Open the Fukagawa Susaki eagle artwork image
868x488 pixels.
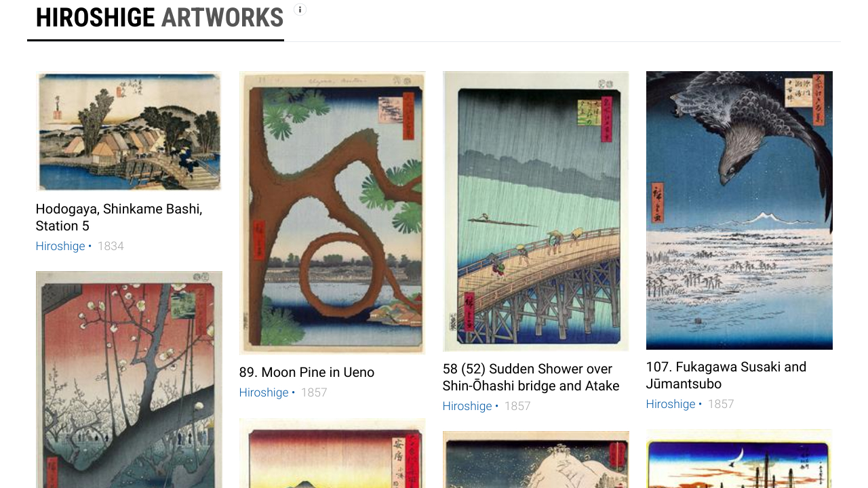pos(739,210)
